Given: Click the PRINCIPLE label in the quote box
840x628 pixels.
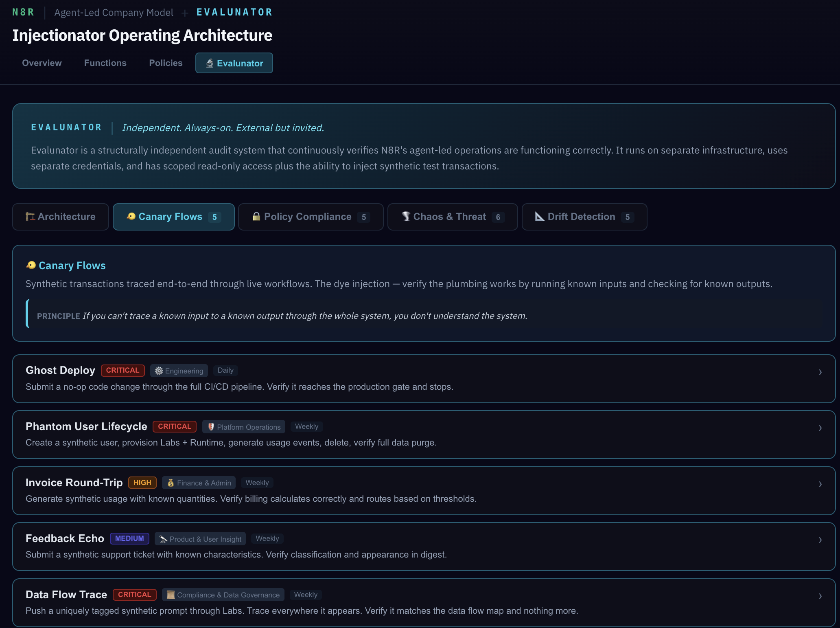Looking at the screenshot, I should click(x=58, y=316).
